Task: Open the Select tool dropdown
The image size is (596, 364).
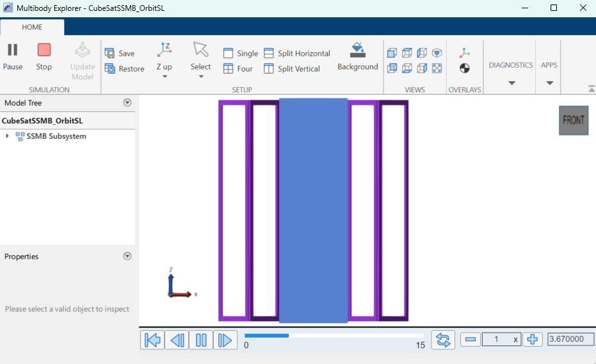Action: tap(201, 61)
